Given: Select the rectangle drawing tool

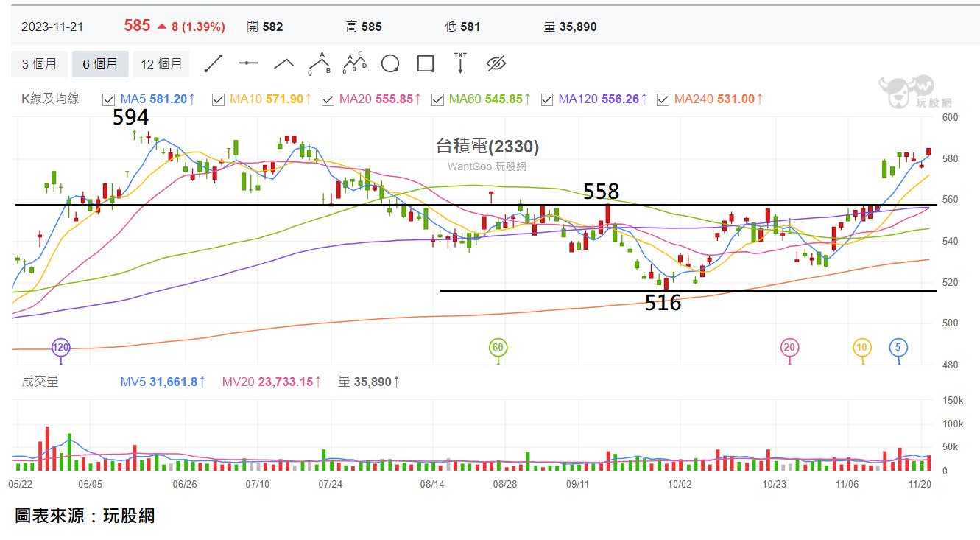Looking at the screenshot, I should coord(426,63).
